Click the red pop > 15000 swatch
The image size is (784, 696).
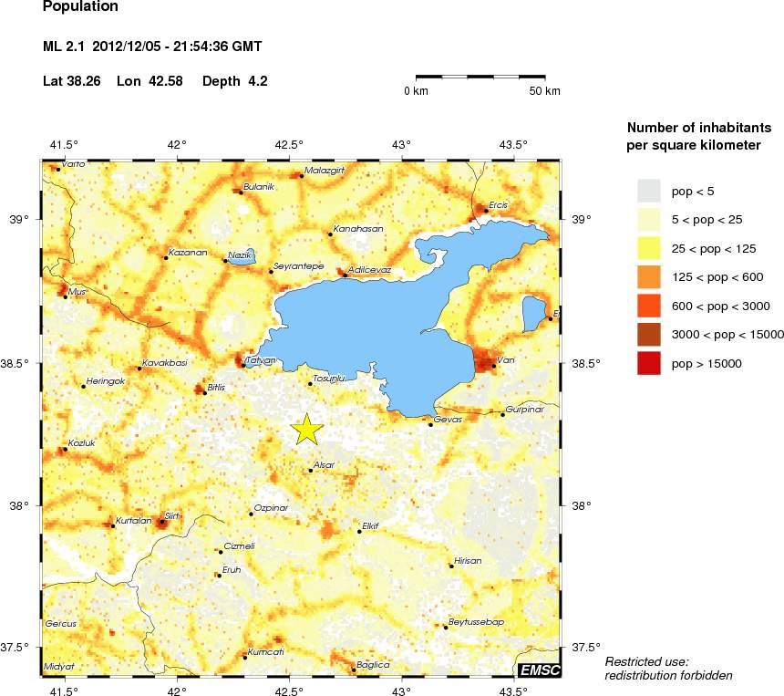[x=648, y=363]
